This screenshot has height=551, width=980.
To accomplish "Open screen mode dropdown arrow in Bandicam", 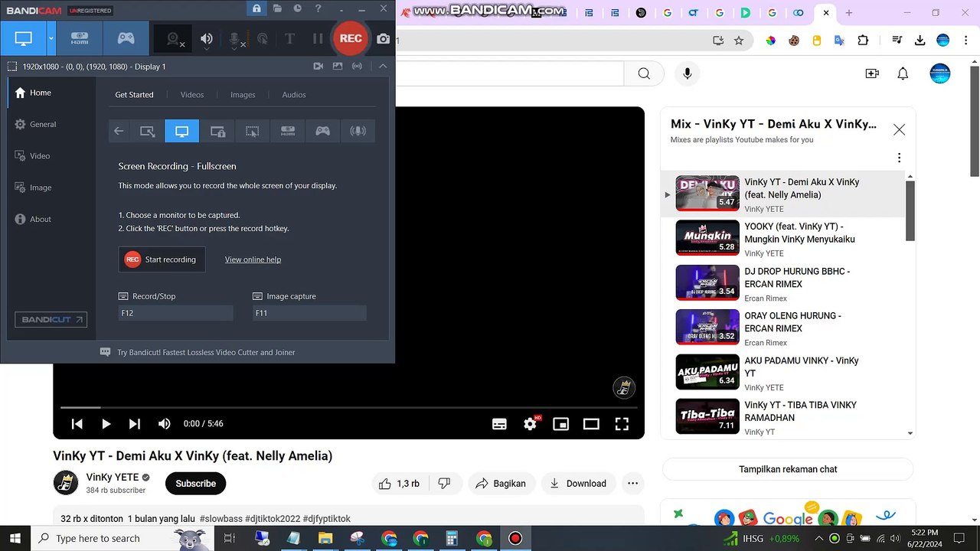I will click(x=51, y=38).
